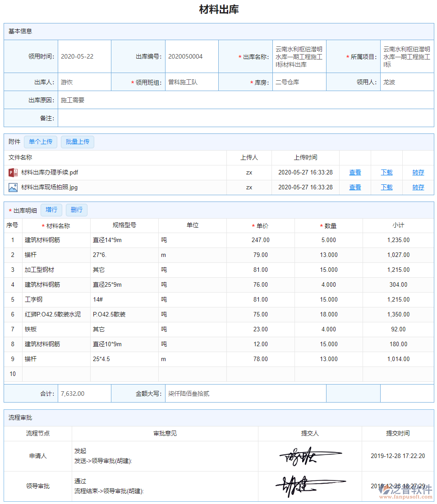Click the 库房 field showing 二号仓库
This screenshot has height=504, width=437.
click(x=299, y=82)
